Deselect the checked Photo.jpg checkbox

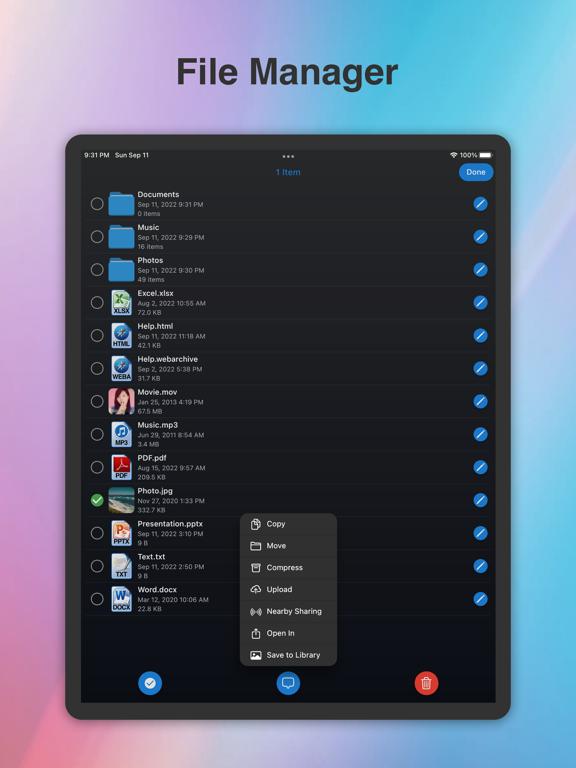tap(97, 500)
